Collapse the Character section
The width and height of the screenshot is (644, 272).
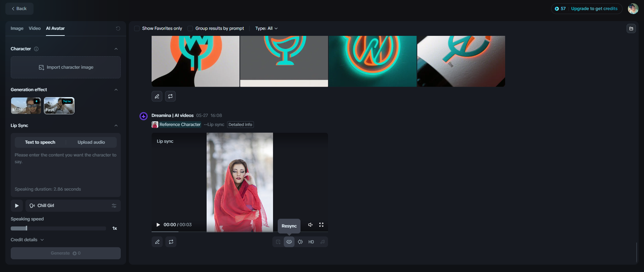116,49
